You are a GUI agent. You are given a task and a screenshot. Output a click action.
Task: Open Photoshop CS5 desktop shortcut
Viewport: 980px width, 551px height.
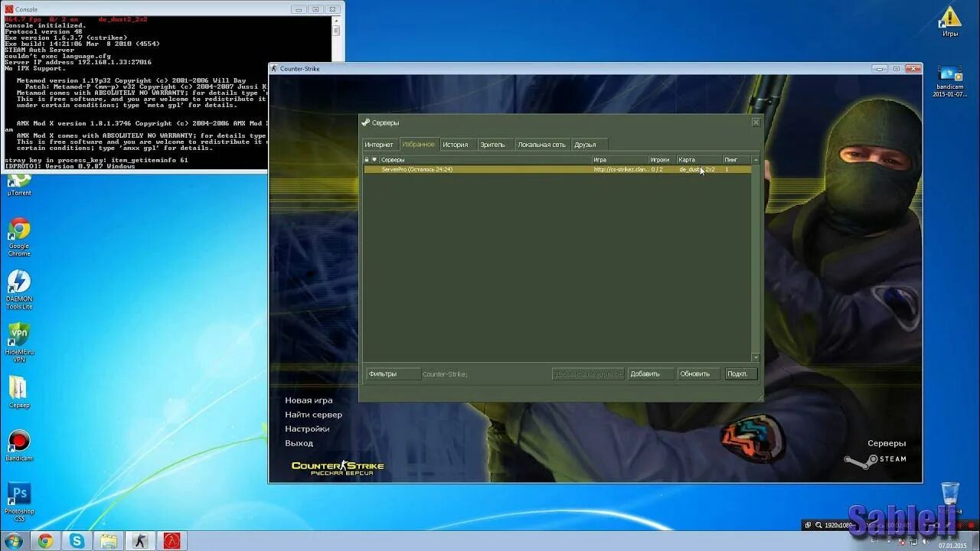point(19,502)
